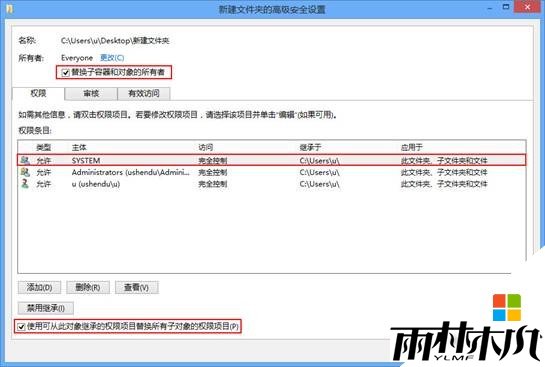
Task: Click the single user icon for u
Action: pyautogui.click(x=25, y=184)
